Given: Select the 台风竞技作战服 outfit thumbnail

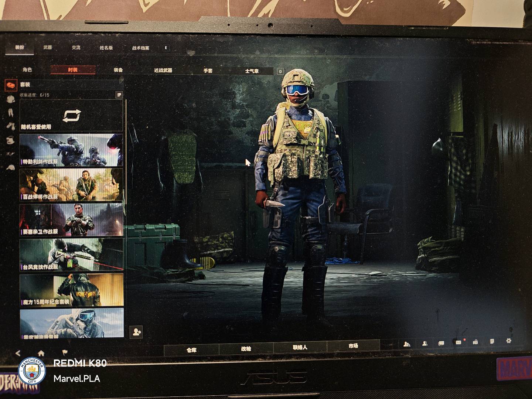Looking at the screenshot, I should (71, 255).
